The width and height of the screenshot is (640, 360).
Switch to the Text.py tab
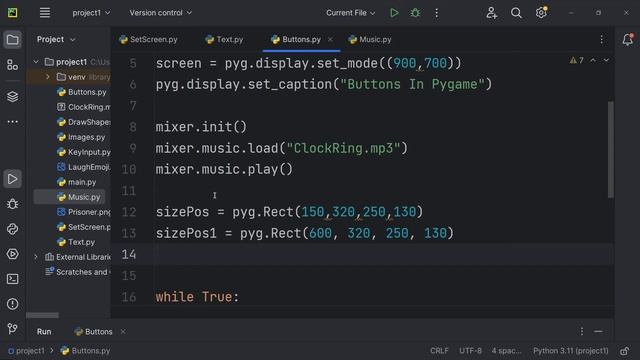224,40
